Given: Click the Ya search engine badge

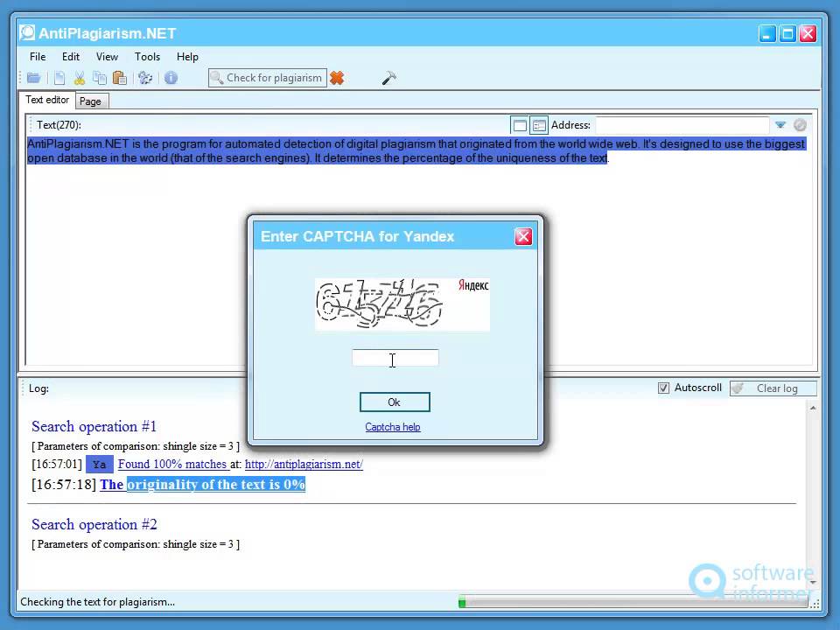Looking at the screenshot, I should (99, 465).
